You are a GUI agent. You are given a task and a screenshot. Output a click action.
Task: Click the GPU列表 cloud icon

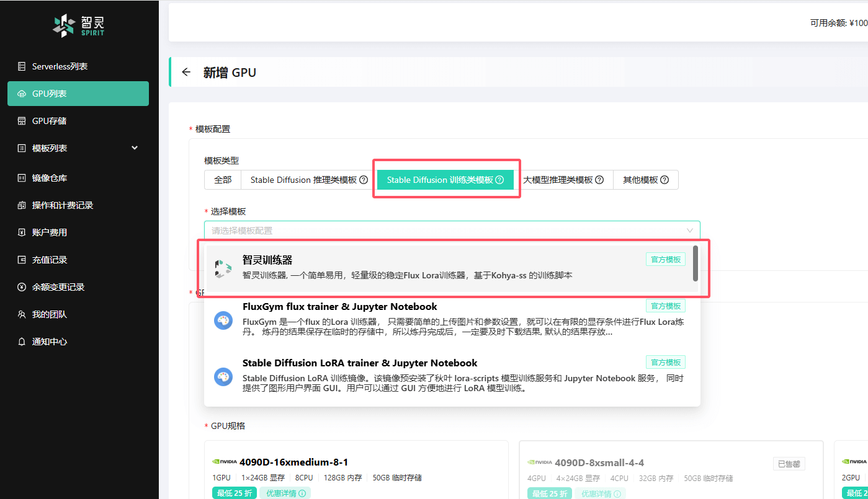(22, 94)
